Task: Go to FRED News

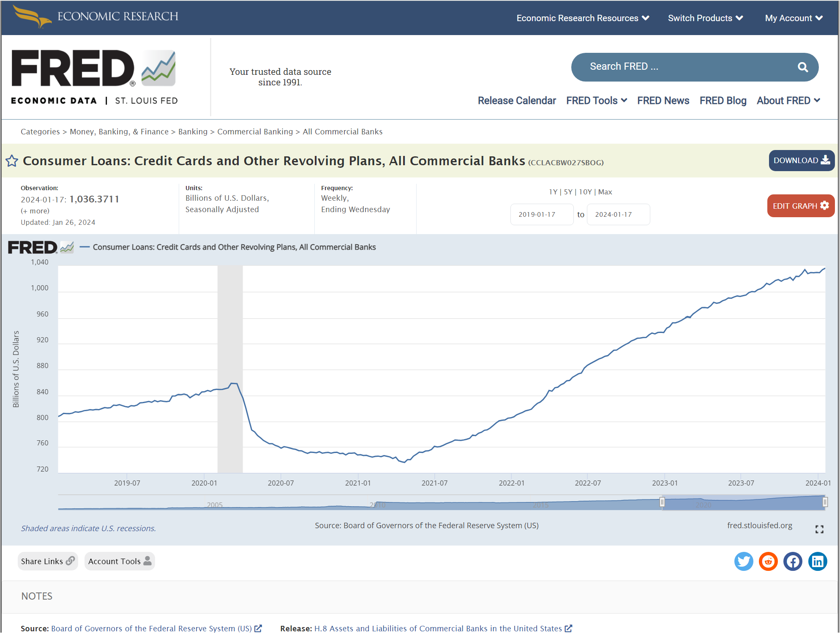Action: tap(663, 101)
